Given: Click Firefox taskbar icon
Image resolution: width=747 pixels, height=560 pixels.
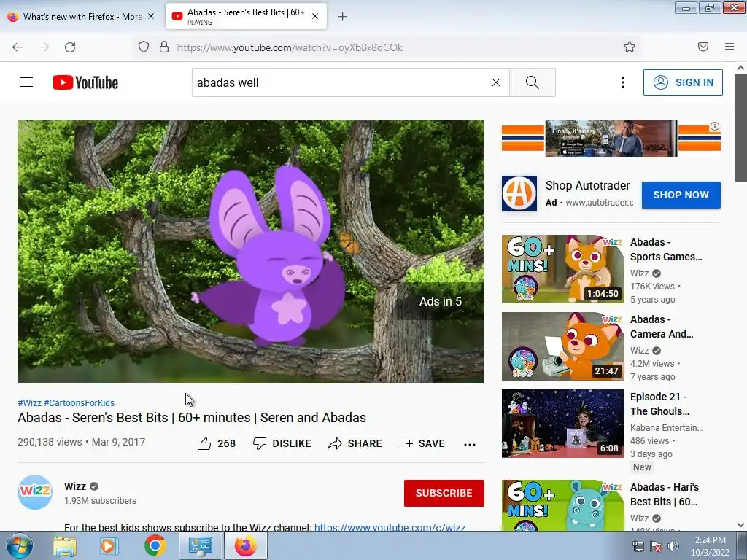Looking at the screenshot, I should 245,546.
